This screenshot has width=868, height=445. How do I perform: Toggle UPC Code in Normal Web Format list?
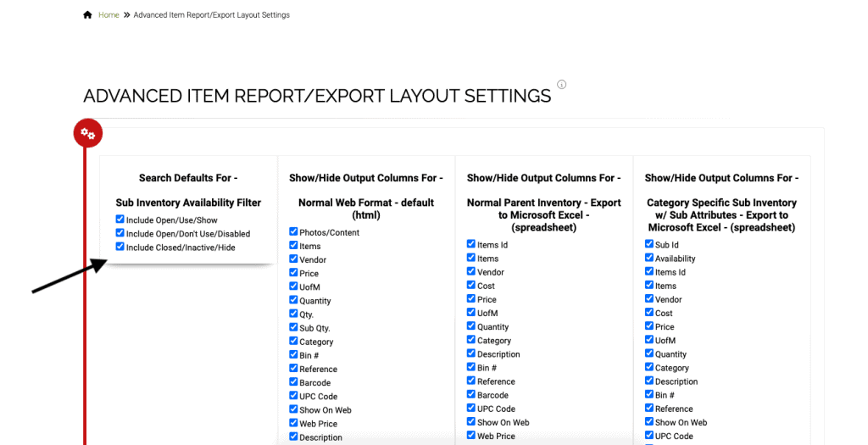(x=293, y=395)
